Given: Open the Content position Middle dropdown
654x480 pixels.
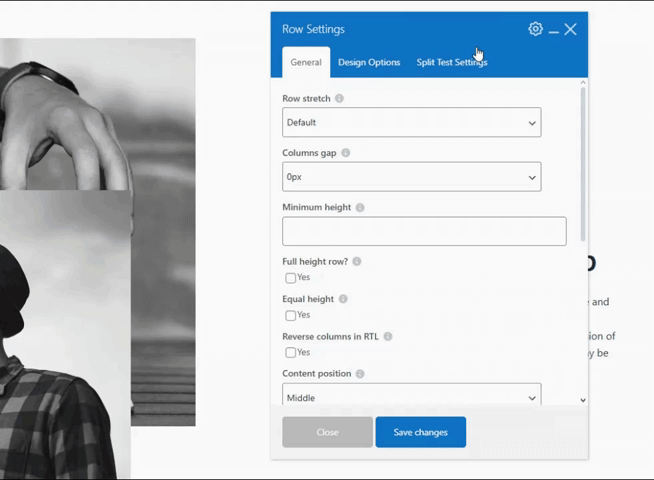Looking at the screenshot, I should 412,394.
